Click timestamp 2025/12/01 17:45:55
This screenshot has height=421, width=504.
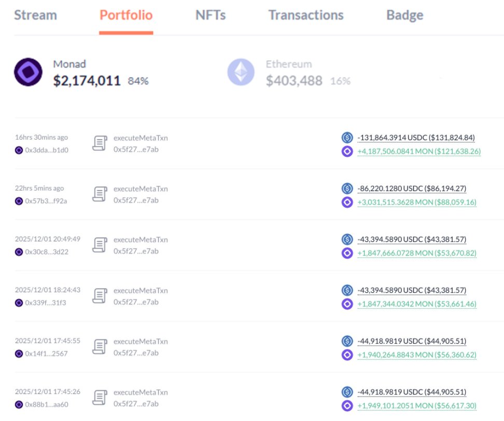coord(48,341)
